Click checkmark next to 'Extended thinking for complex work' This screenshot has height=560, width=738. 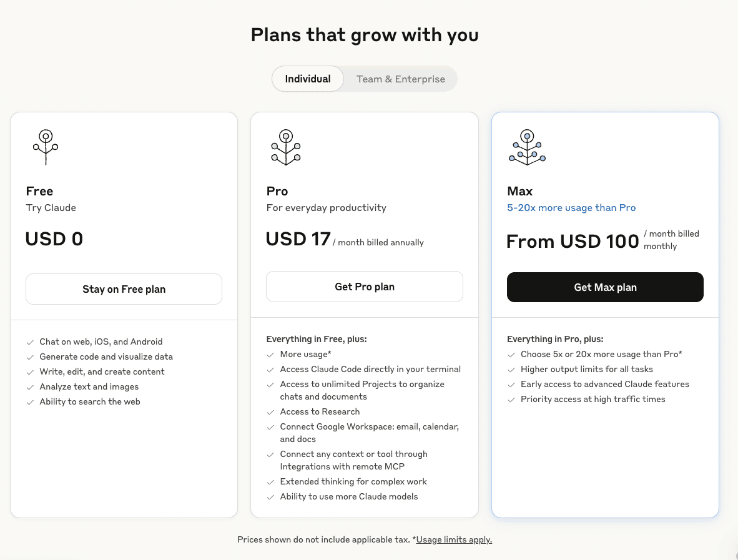coord(270,482)
